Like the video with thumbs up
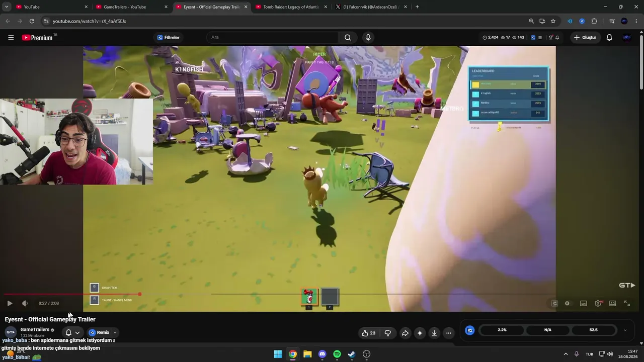Screen dimensions: 644x362 coord(368,333)
